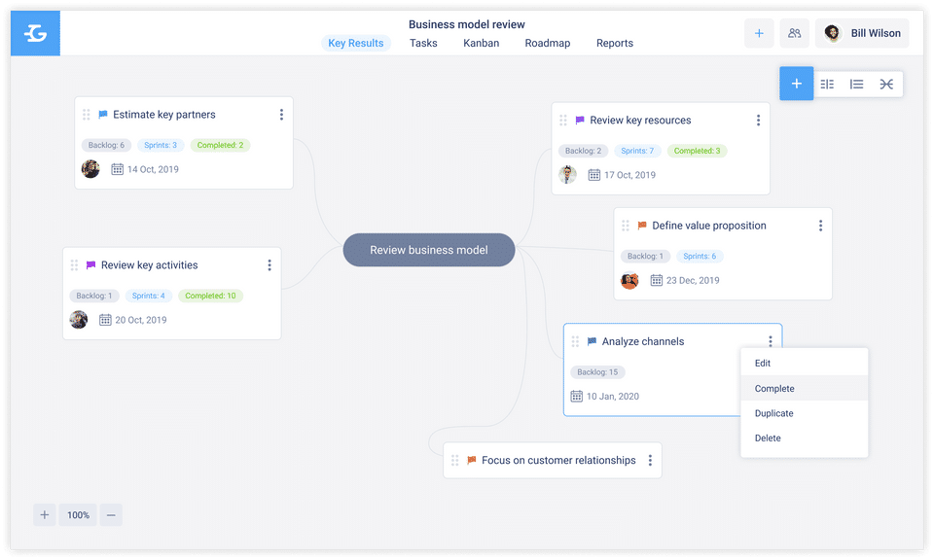Switch to the Kanban tab
934x560 pixels.
[481, 43]
